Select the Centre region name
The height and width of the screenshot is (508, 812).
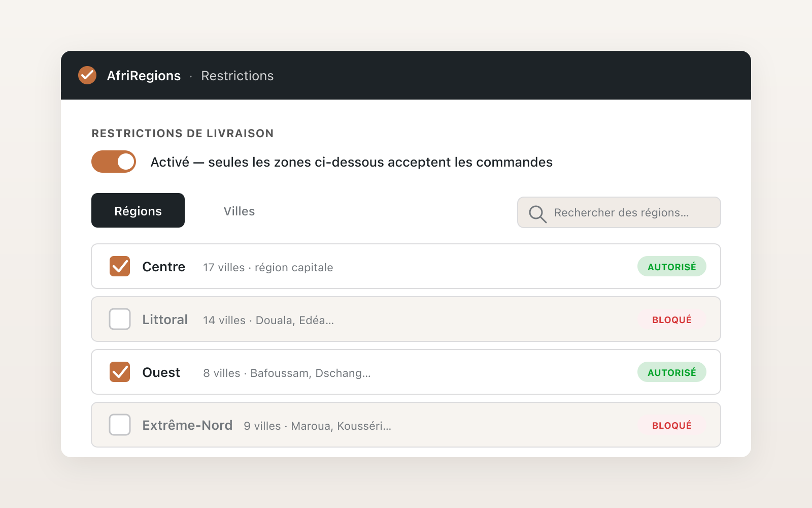163,267
